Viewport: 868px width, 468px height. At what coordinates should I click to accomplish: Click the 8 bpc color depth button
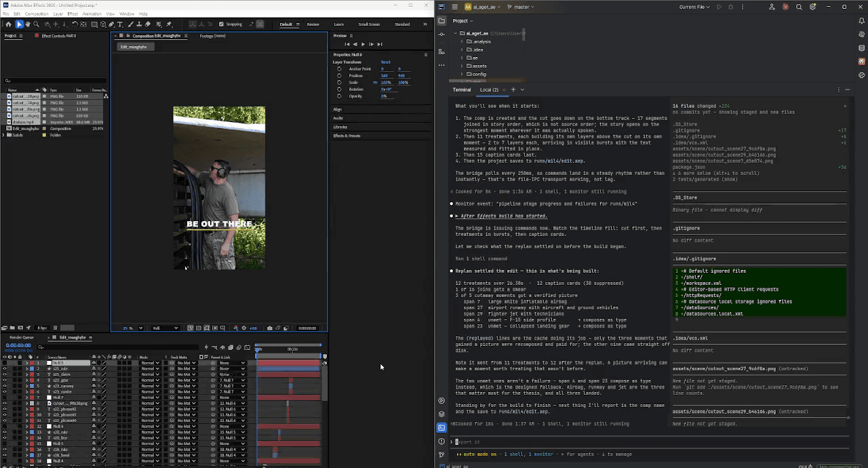coord(42,328)
